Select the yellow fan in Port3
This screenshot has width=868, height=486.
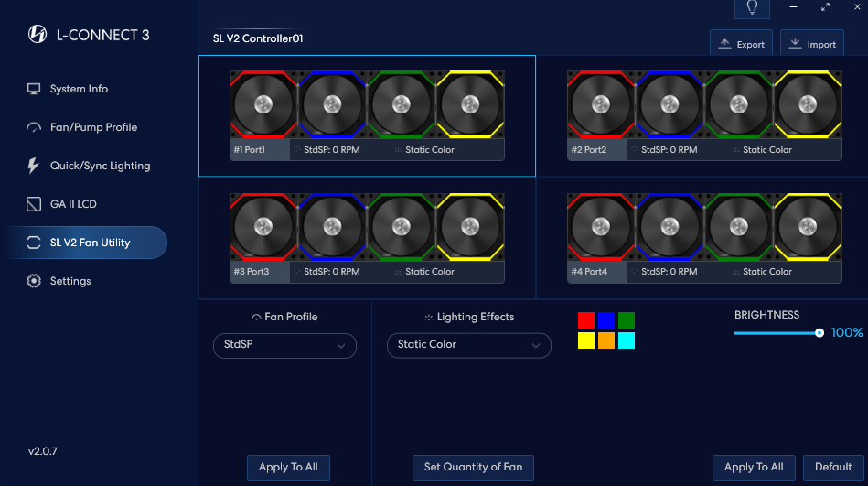click(470, 227)
